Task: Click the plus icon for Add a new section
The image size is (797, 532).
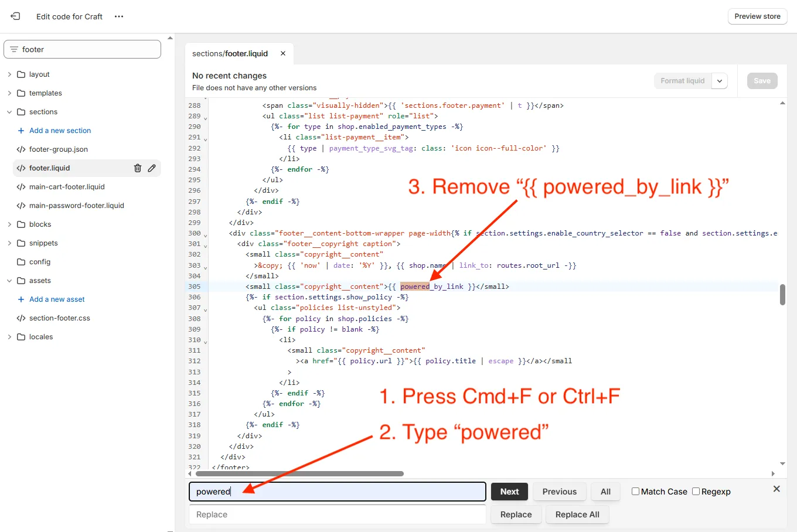Action: [x=22, y=130]
